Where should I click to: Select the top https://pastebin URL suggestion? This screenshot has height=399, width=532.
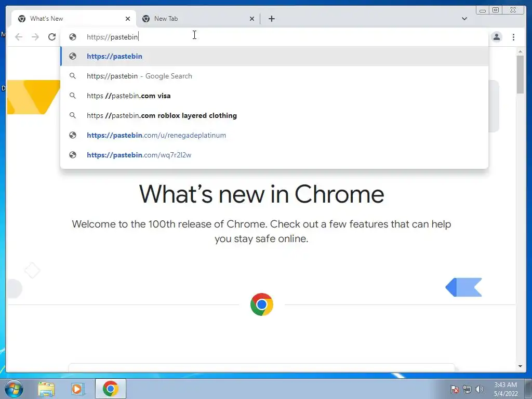(x=274, y=56)
